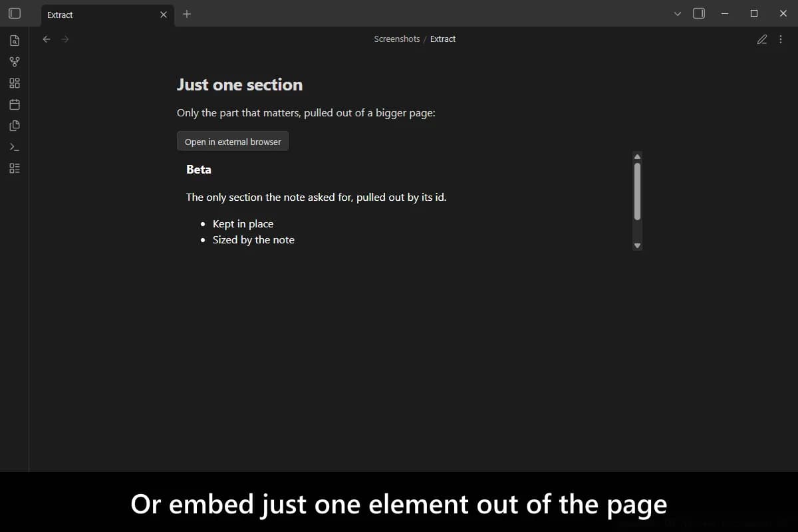This screenshot has height=532, width=798.
Task: Close the Extract tab
Action: tap(164, 15)
